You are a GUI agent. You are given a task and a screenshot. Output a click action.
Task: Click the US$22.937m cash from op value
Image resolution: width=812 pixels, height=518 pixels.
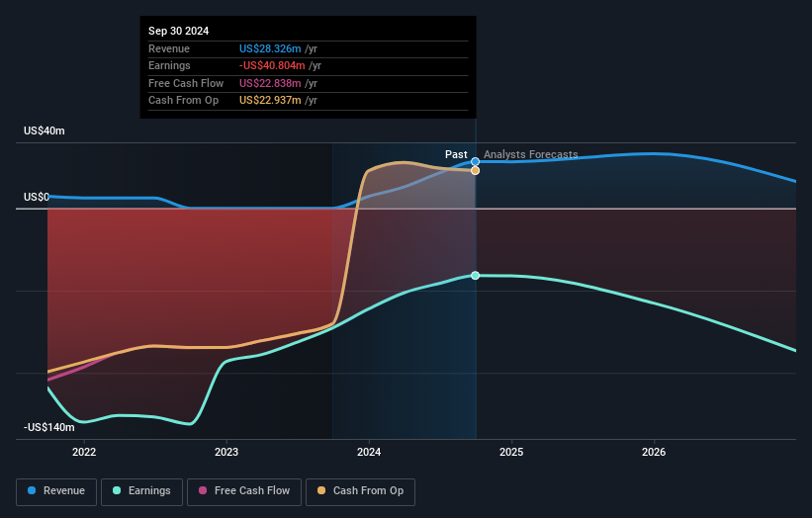270,101
